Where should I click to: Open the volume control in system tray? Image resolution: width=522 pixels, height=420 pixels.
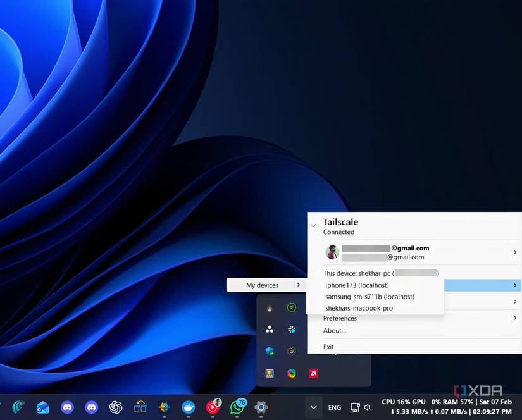pyautogui.click(x=368, y=407)
